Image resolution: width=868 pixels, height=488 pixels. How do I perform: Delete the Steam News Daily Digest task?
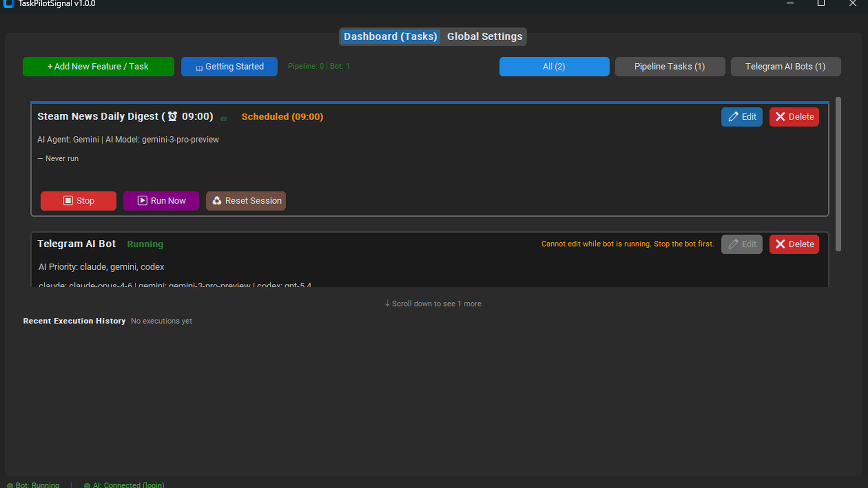point(794,117)
